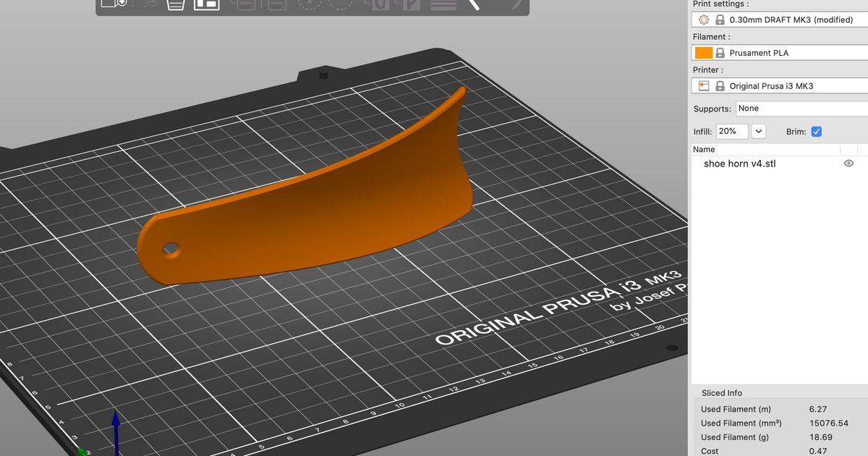Click the Brim label
Image resolution: width=868 pixels, height=456 pixels.
point(796,132)
